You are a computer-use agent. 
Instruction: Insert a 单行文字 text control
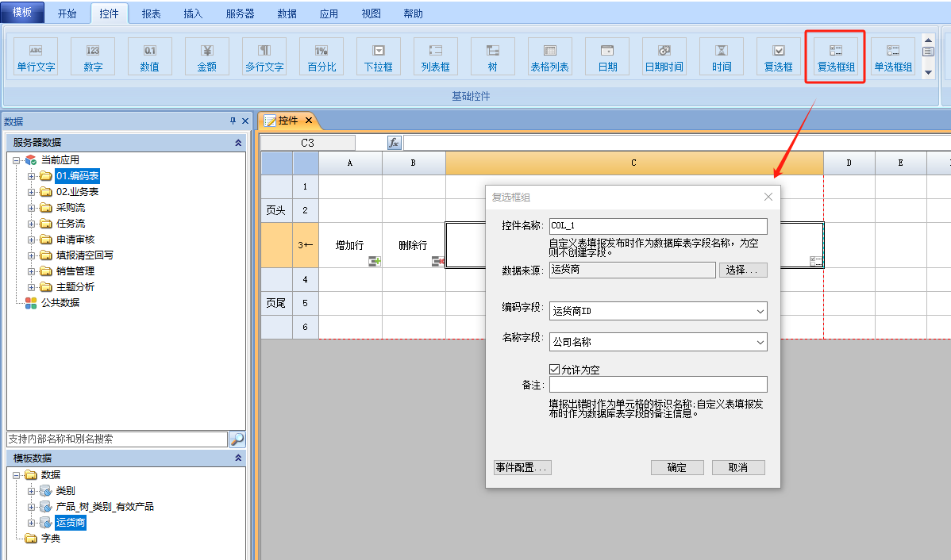(36, 57)
